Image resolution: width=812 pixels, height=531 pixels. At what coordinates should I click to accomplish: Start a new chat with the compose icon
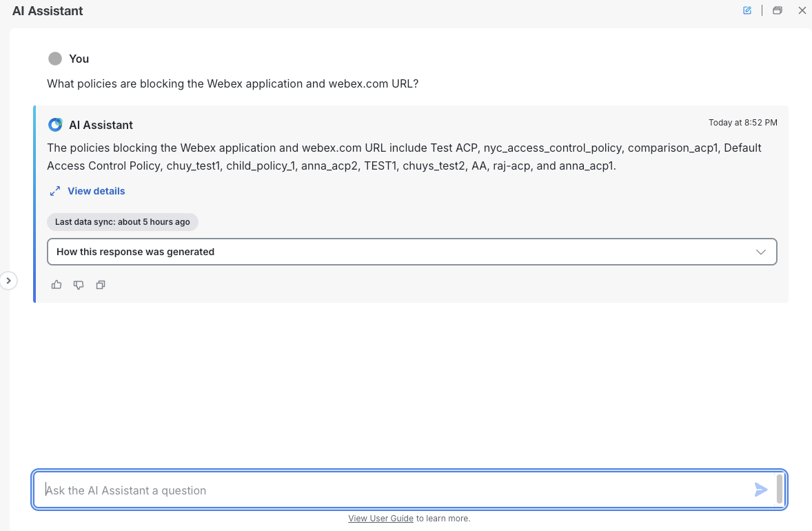(747, 10)
